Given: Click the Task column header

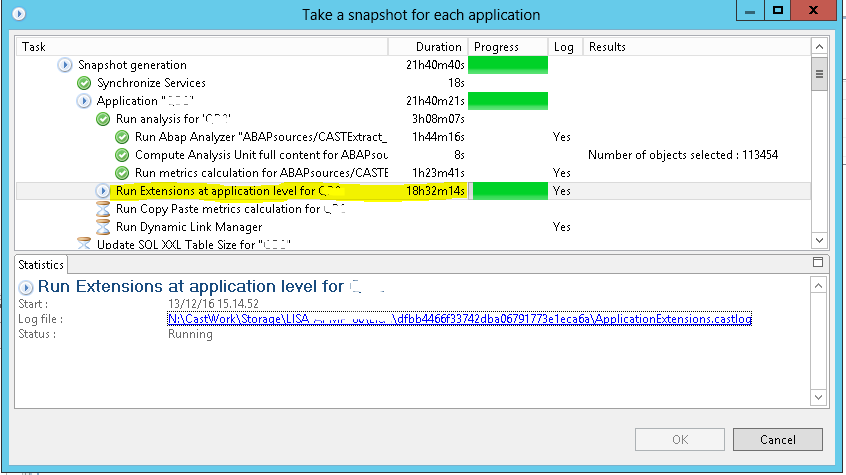Looking at the screenshot, I should coord(202,47).
